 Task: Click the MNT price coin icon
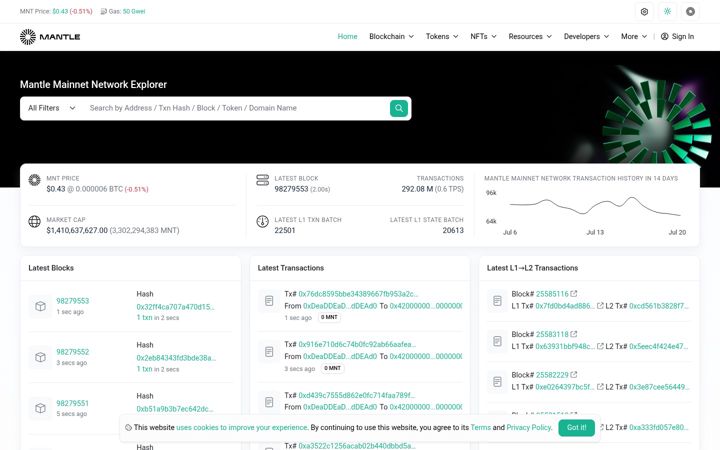(x=34, y=180)
